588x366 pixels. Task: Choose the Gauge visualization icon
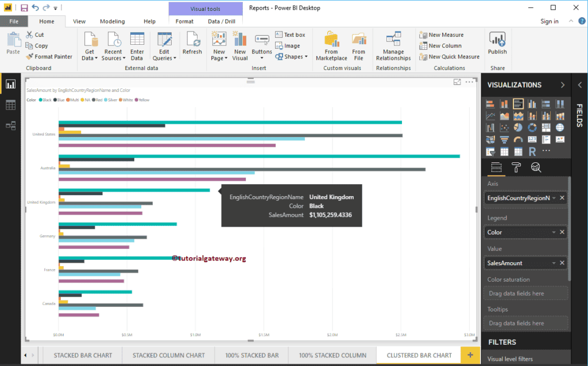pyautogui.click(x=518, y=140)
